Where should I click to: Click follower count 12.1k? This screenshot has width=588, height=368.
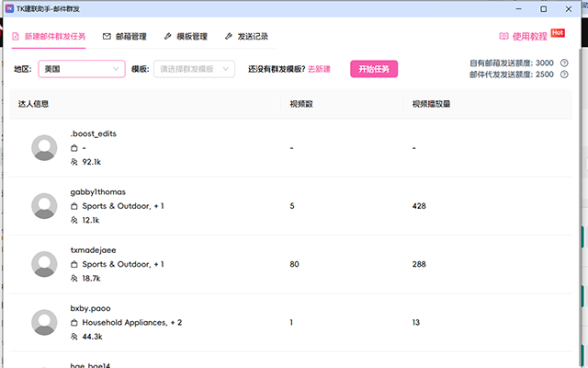click(x=91, y=220)
